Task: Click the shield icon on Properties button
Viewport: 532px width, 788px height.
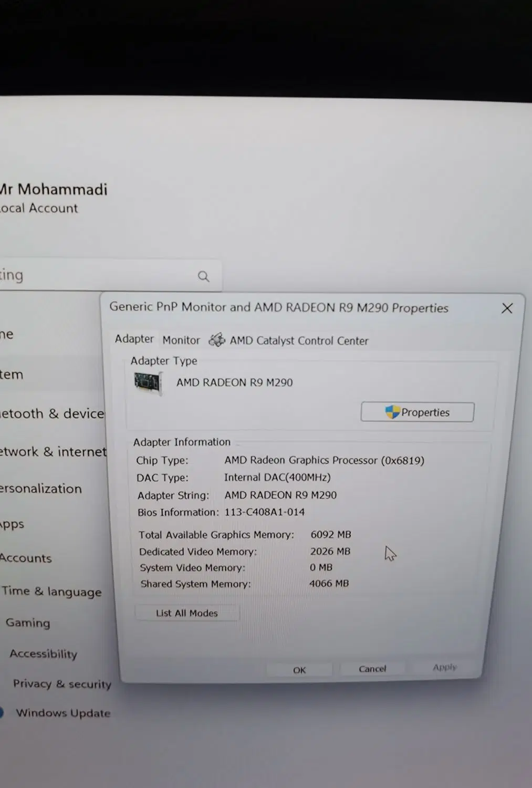Action: pos(392,412)
